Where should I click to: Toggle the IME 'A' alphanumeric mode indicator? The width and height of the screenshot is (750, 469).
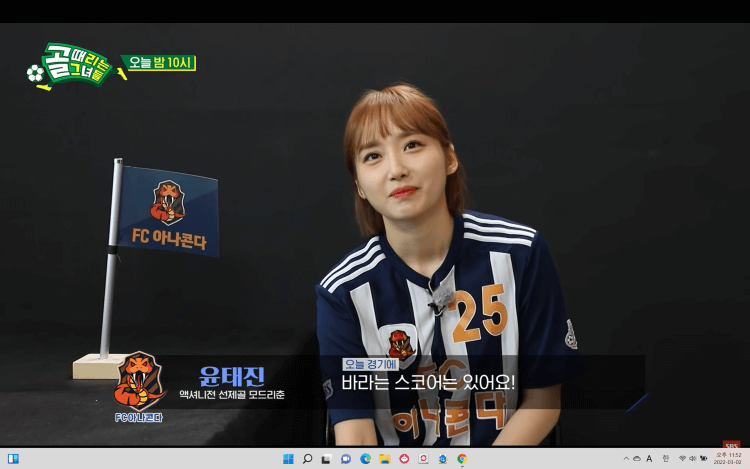(x=649, y=458)
